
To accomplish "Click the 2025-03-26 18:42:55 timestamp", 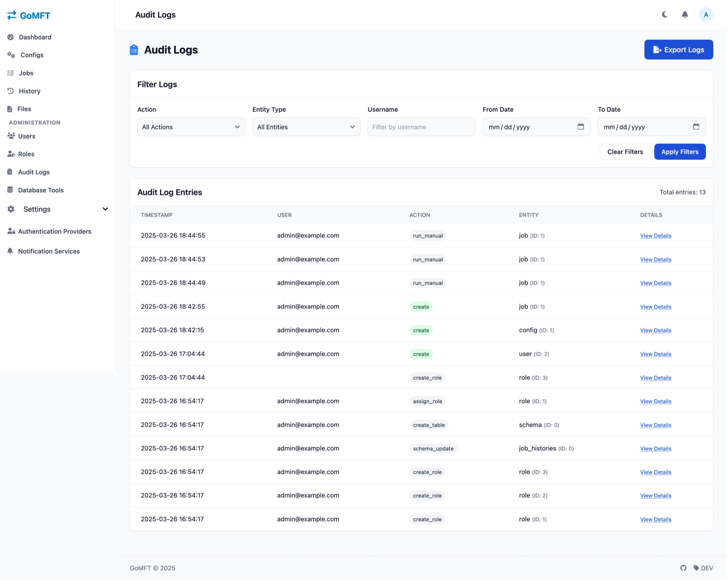I will point(173,306).
